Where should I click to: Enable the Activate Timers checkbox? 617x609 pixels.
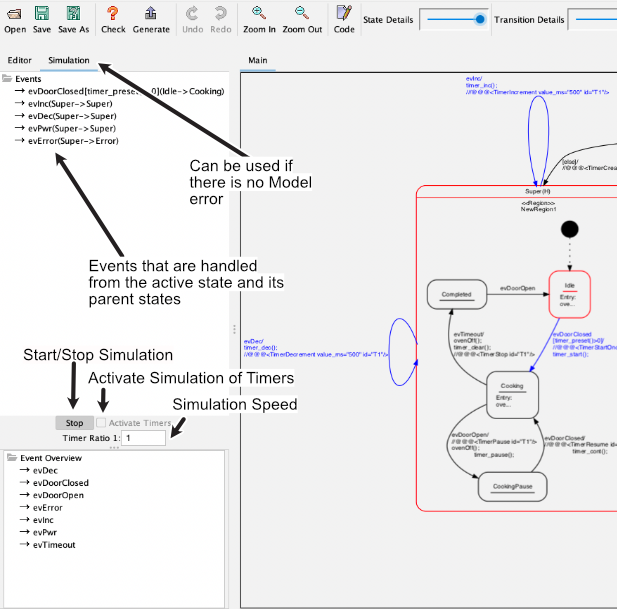pos(101,423)
